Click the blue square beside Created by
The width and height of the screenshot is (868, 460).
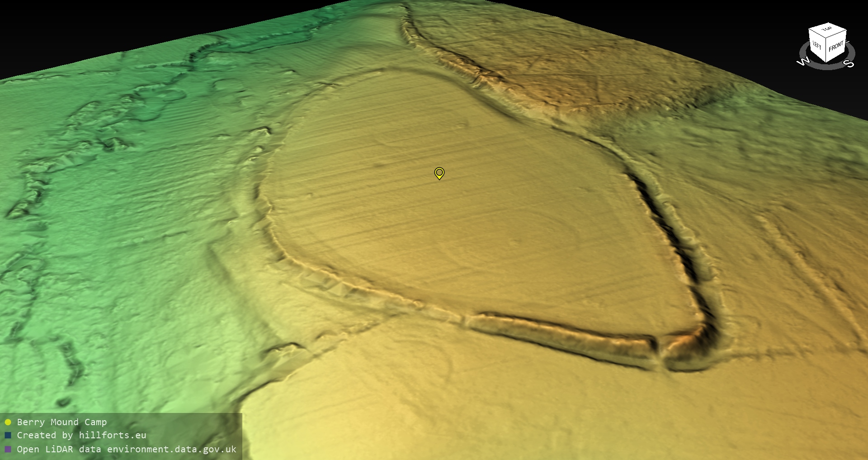pyautogui.click(x=8, y=436)
